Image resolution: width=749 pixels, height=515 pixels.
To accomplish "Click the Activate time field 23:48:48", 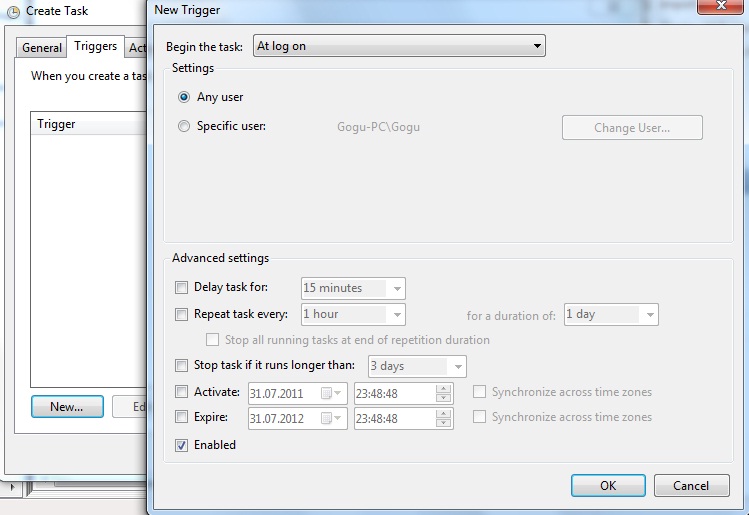I will click(x=395, y=393).
